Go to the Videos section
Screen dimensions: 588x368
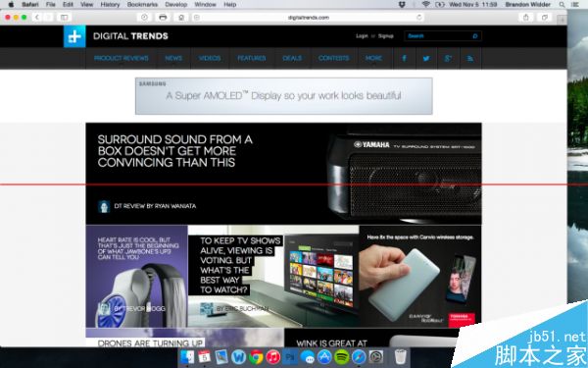[210, 58]
